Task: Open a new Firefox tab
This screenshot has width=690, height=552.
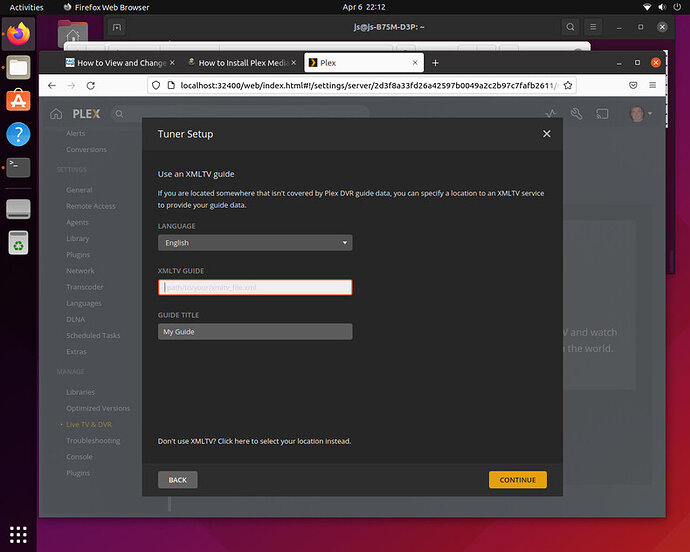Action: [x=435, y=63]
